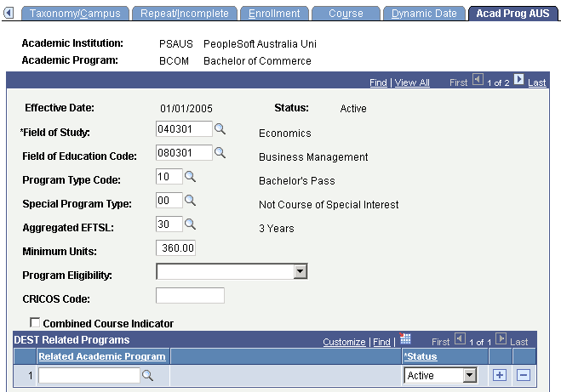Open lookup for Special Program Type
Image resolution: width=561 pixels, height=392 pixels.
[x=190, y=201]
